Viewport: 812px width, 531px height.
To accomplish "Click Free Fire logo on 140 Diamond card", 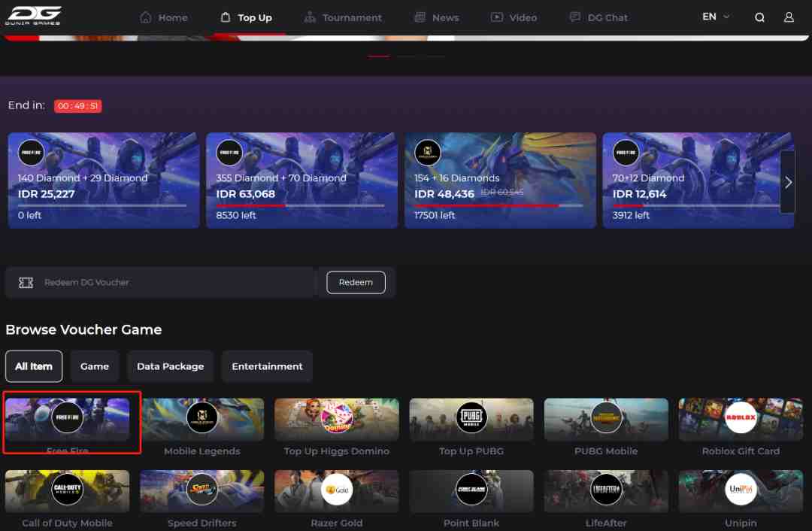I will click(x=31, y=153).
